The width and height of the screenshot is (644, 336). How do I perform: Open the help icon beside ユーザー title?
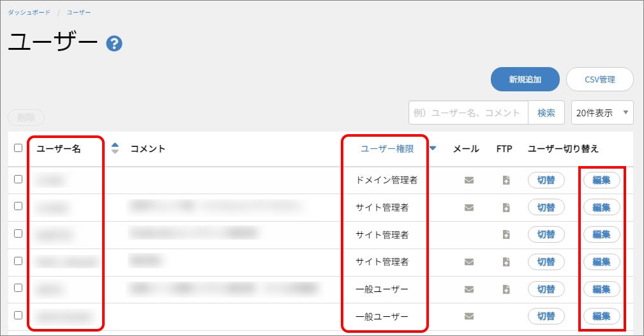click(x=114, y=43)
